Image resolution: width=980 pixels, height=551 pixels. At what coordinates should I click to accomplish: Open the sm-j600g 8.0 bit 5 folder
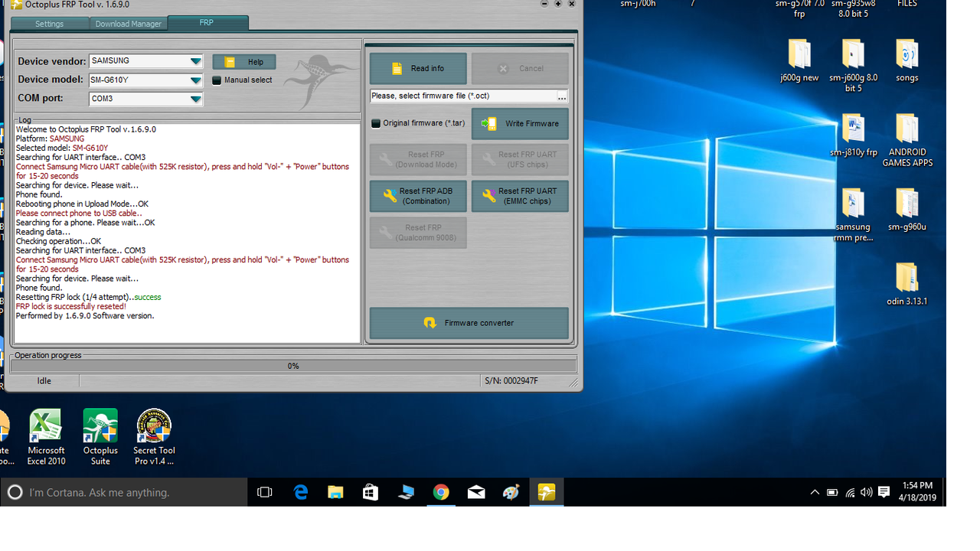[853, 66]
